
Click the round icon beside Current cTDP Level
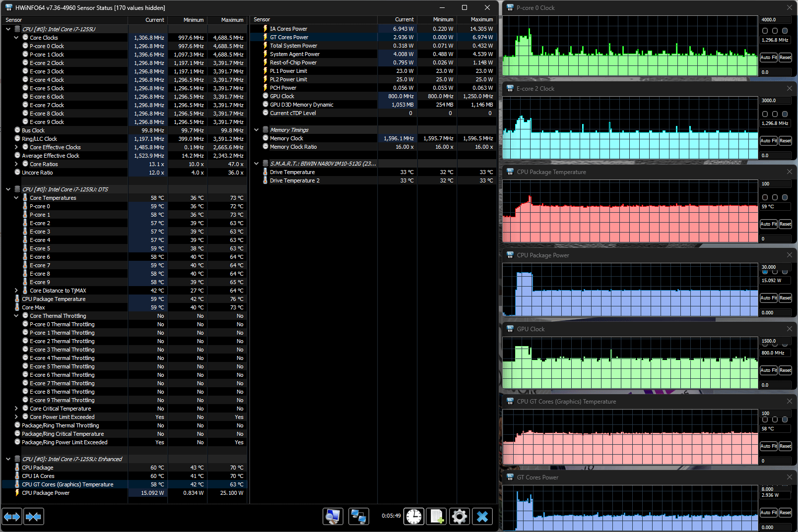tap(266, 113)
